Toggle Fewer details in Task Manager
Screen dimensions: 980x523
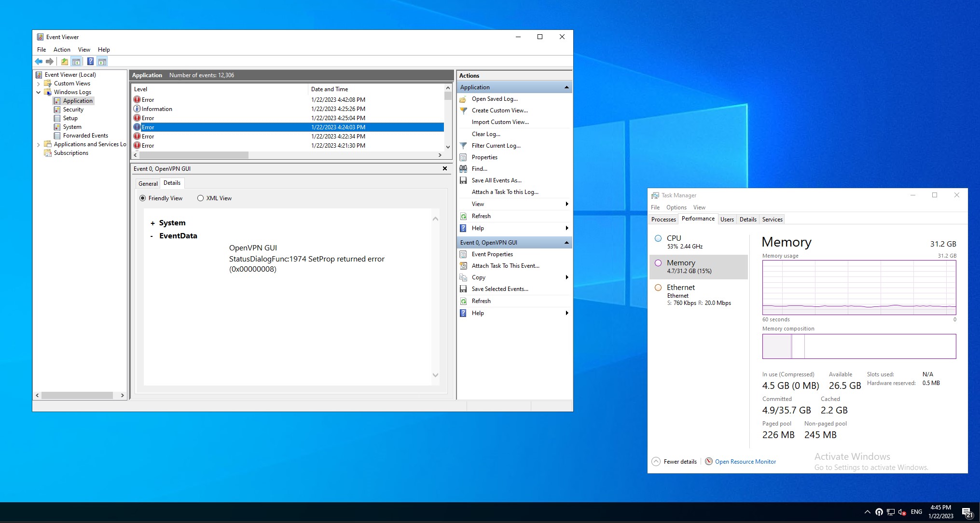coord(675,462)
